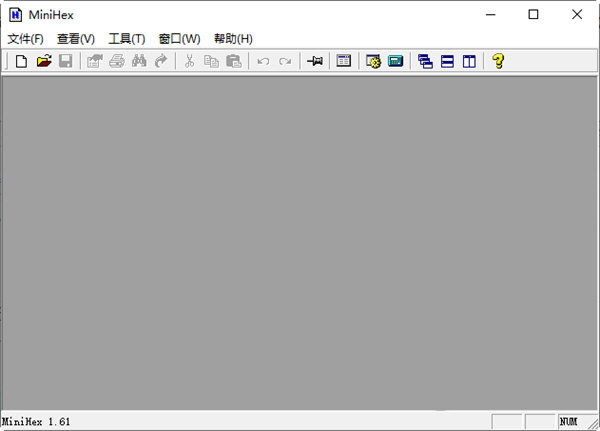Viewport: 600px width, 431px height.
Task: Open the 窗口(W) menu
Action: coord(179,39)
